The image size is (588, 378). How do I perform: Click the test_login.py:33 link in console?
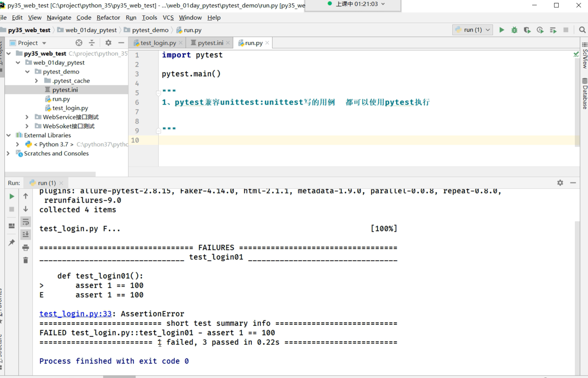(75, 314)
